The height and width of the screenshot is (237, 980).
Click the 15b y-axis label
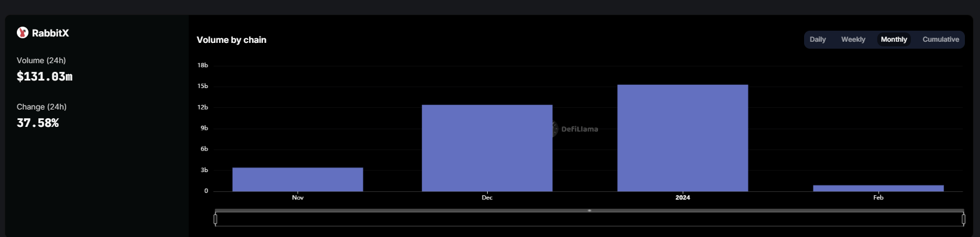tap(203, 86)
